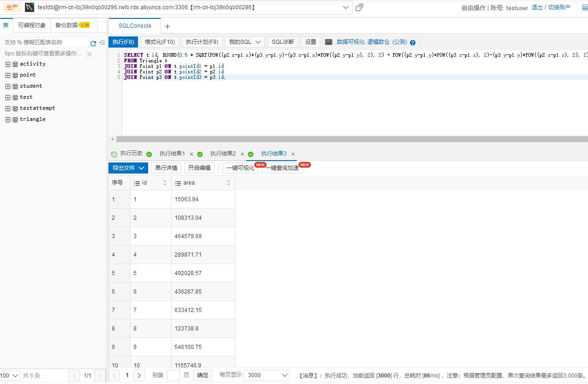The height and width of the screenshot is (384, 588).
Task: Click 开启编辑 button
Action: 199,168
